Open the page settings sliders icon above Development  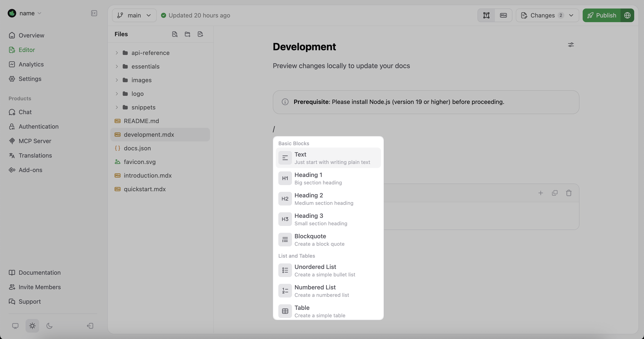tap(571, 45)
